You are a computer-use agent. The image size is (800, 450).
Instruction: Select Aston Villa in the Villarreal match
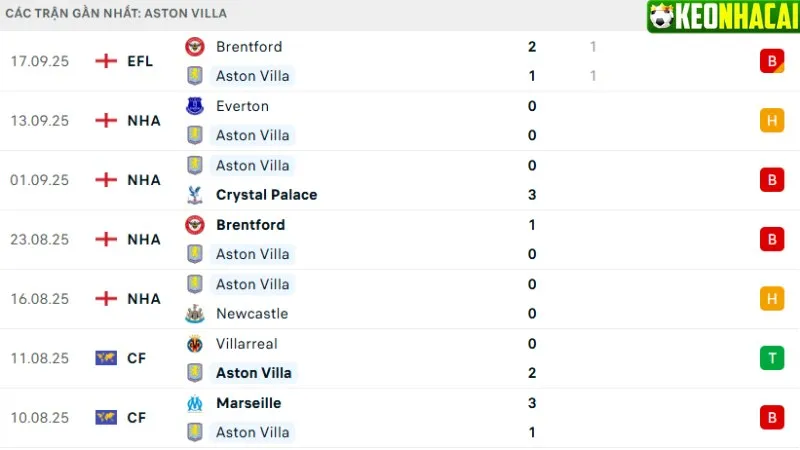point(254,373)
